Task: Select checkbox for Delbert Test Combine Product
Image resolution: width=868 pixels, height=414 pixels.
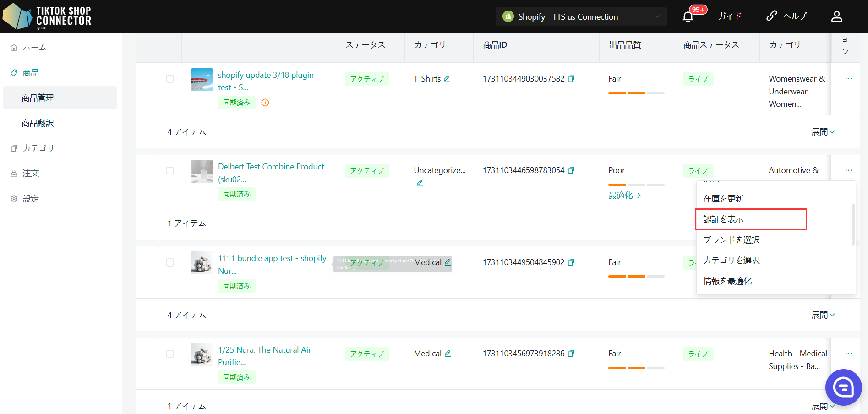Action: 170,170
